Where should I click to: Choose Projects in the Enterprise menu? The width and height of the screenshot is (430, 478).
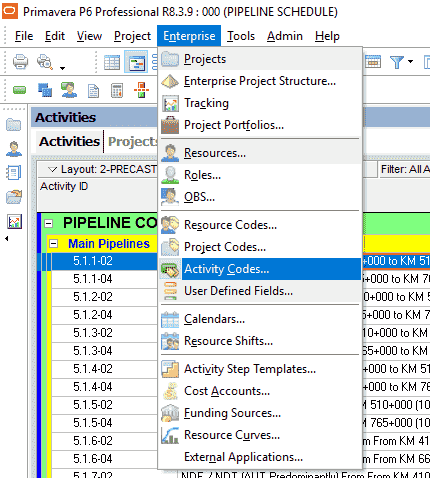260,59
